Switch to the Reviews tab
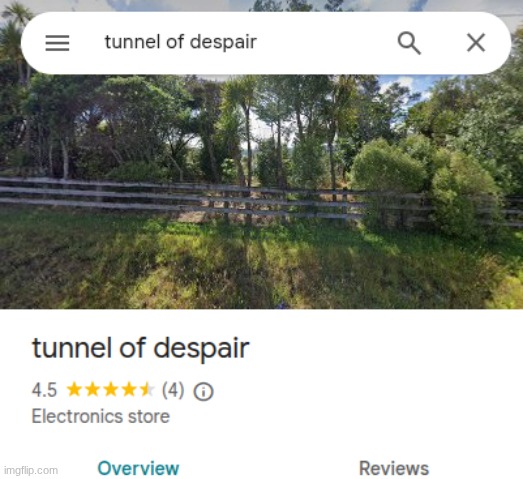The image size is (523, 479). click(394, 468)
